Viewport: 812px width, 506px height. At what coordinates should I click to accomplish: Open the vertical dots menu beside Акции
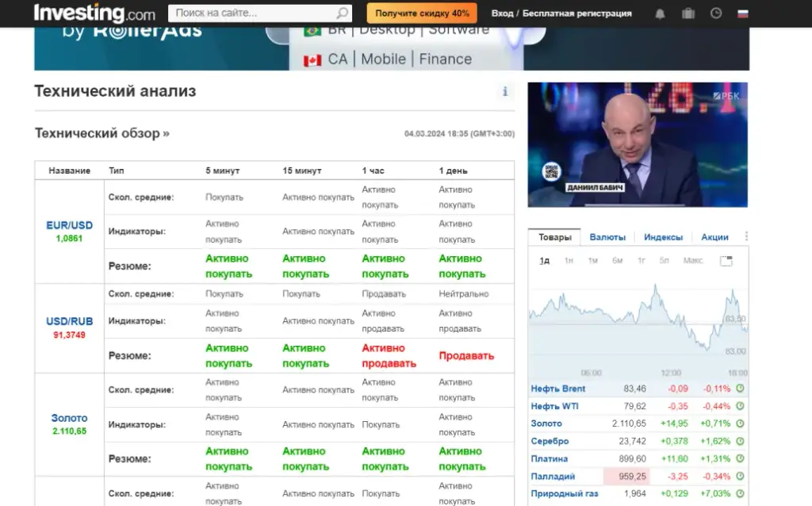746,236
